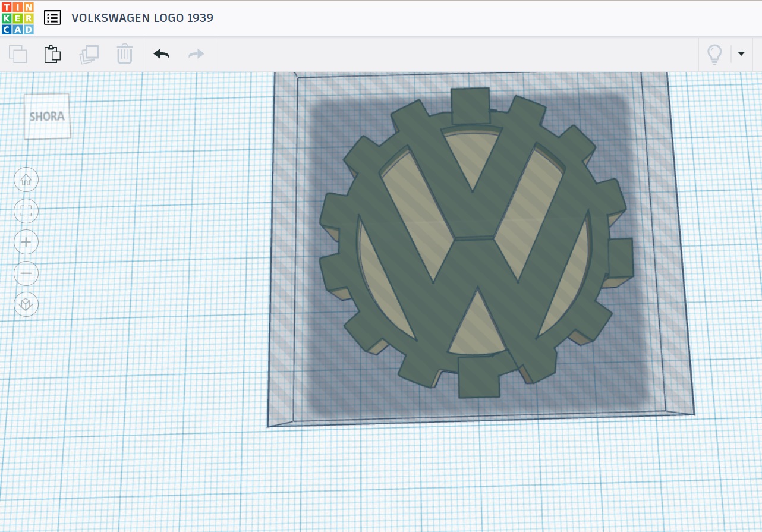Click the Copy icon
Image resolution: width=762 pixels, height=532 pixels.
(18, 53)
